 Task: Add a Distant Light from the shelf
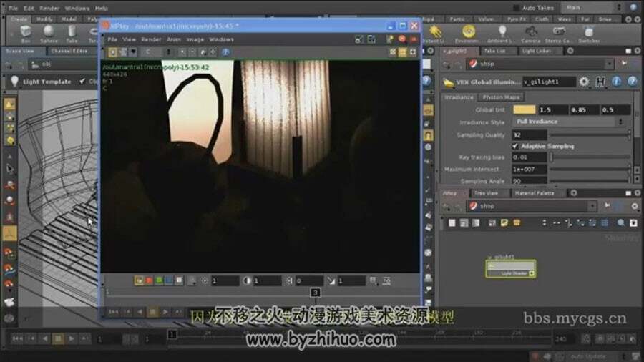(434, 34)
